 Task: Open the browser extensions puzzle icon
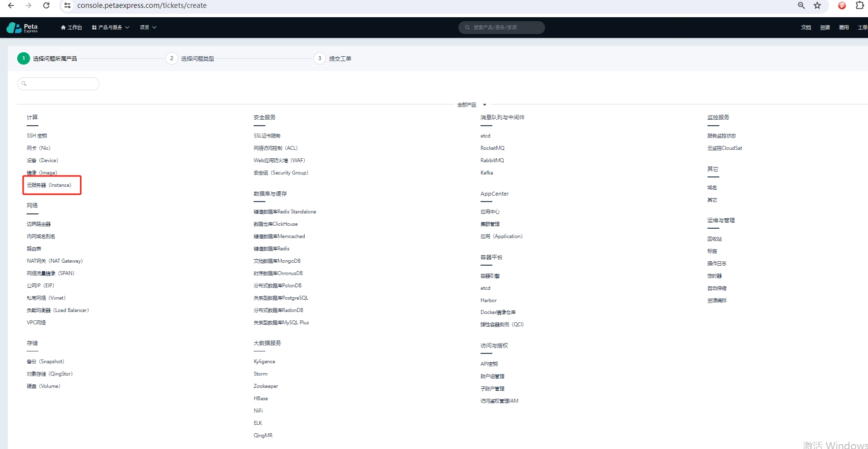(x=860, y=5)
